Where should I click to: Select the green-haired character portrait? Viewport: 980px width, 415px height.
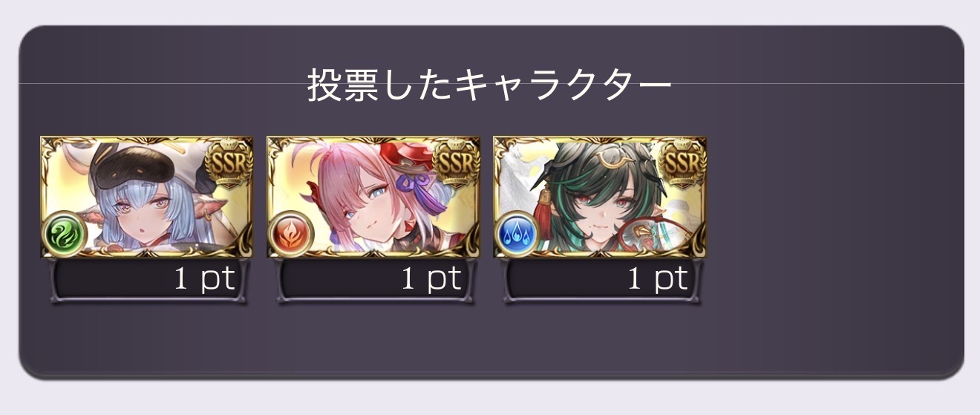600,197
